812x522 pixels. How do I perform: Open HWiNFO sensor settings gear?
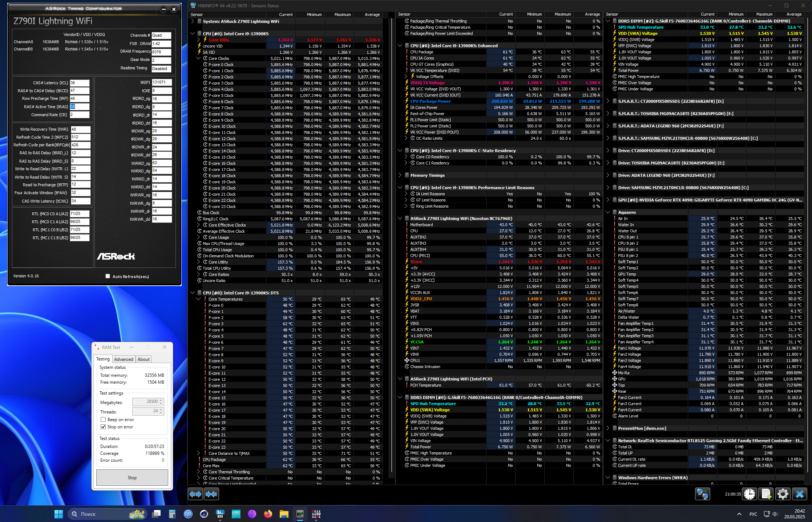pos(783,494)
